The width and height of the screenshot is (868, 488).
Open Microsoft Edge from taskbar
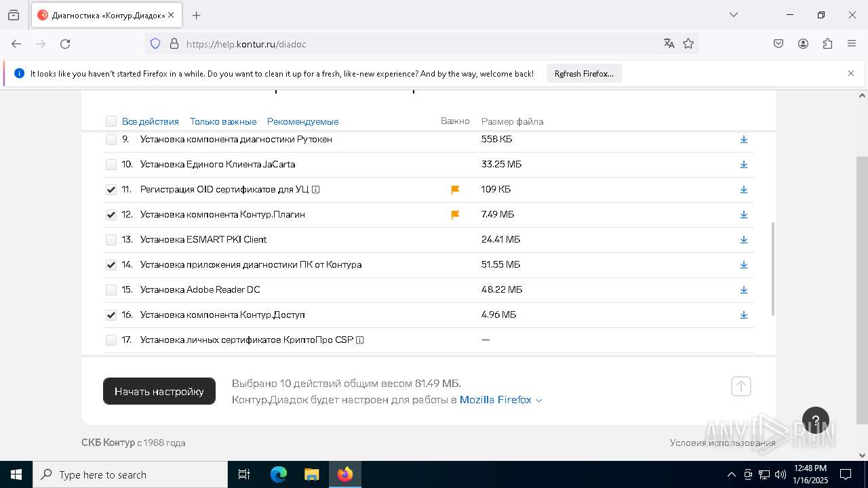coord(279,474)
